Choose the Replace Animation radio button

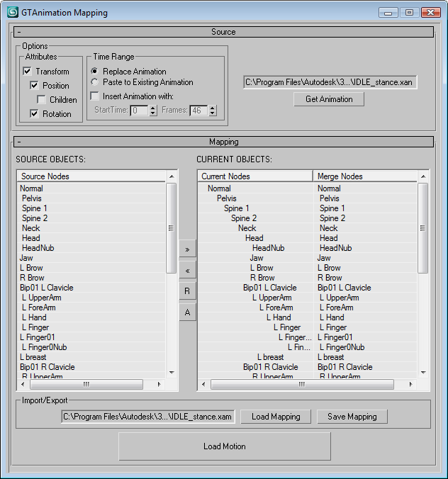pyautogui.click(x=95, y=72)
